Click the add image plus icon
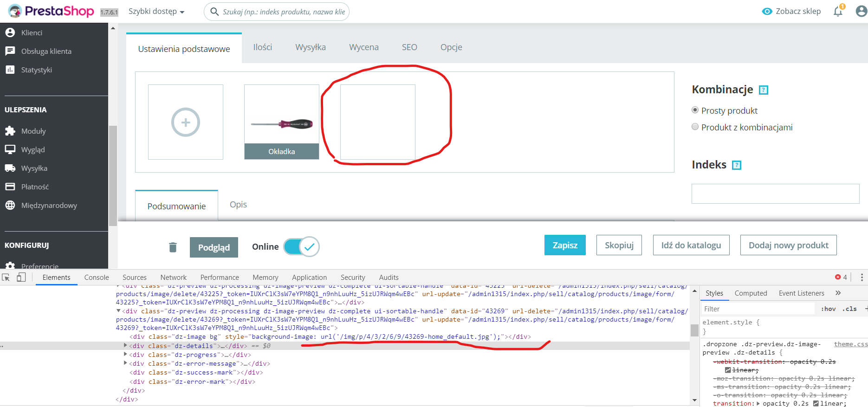This screenshot has width=868, height=407. [186, 122]
